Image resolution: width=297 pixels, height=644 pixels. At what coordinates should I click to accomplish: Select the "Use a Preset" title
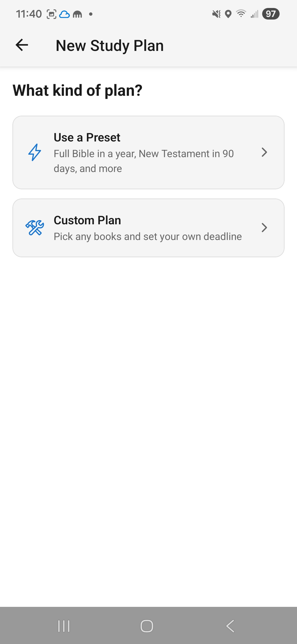(87, 137)
